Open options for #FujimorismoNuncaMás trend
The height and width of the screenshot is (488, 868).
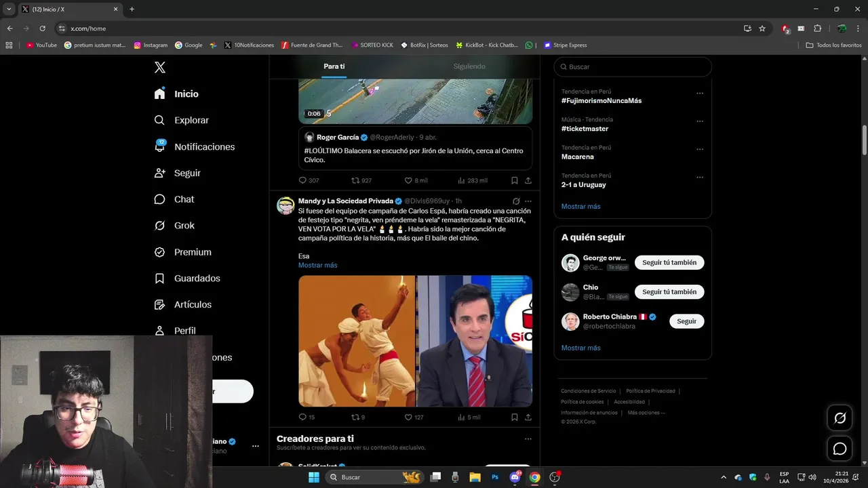pos(700,94)
